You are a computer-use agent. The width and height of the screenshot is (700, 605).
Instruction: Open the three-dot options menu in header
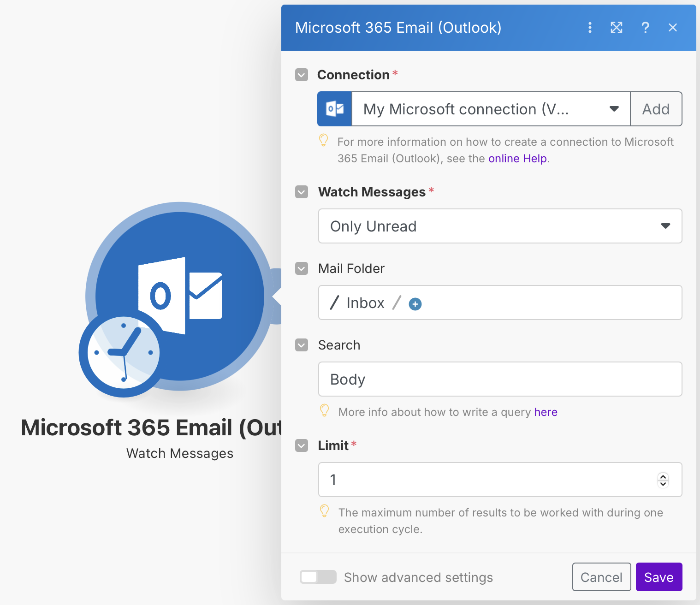(590, 28)
